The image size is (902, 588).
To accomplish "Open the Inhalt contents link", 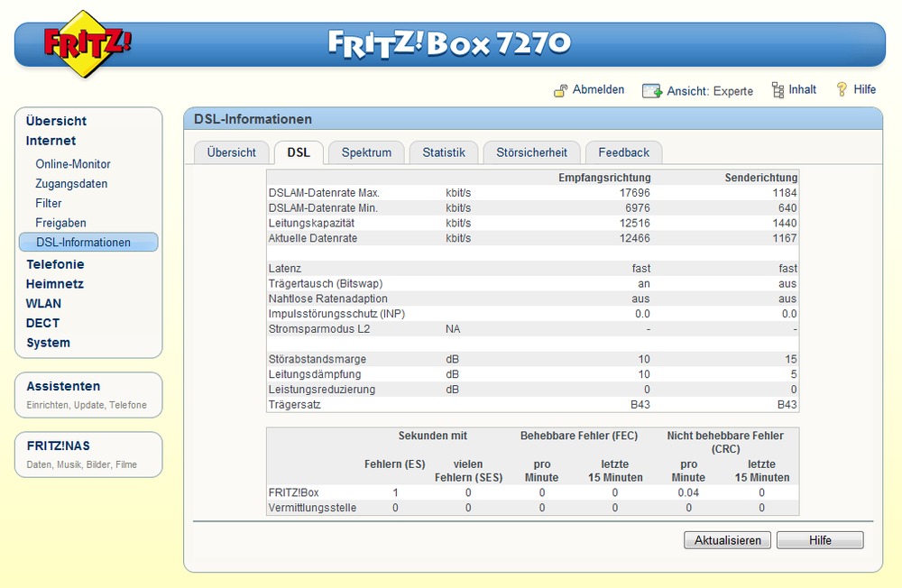I will coord(803,90).
